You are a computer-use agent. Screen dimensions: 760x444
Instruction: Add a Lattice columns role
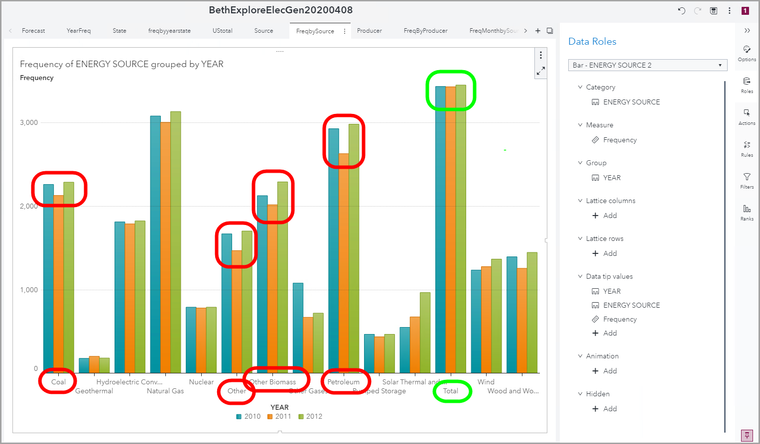point(604,215)
